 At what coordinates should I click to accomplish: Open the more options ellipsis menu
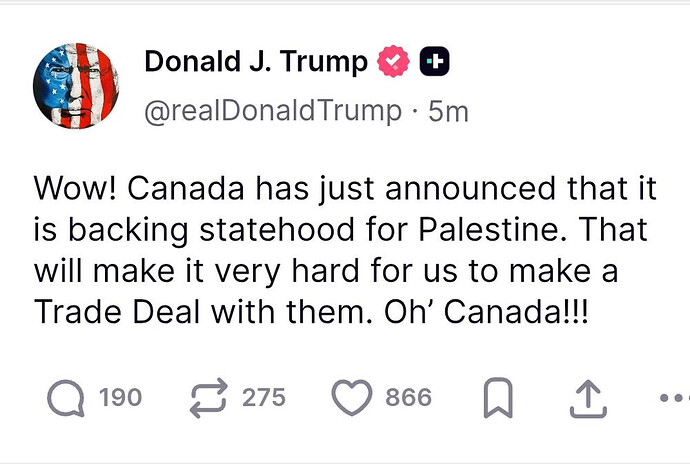pos(676,398)
